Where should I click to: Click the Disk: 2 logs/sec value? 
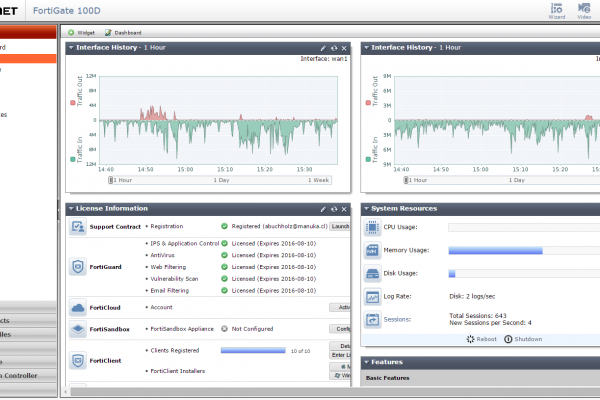tap(472, 296)
